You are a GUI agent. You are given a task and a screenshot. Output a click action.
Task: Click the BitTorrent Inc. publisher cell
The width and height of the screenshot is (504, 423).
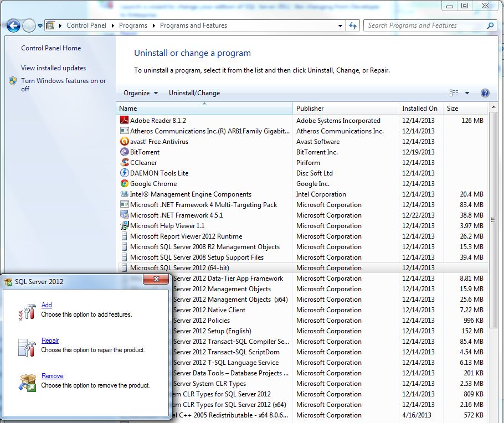point(317,152)
